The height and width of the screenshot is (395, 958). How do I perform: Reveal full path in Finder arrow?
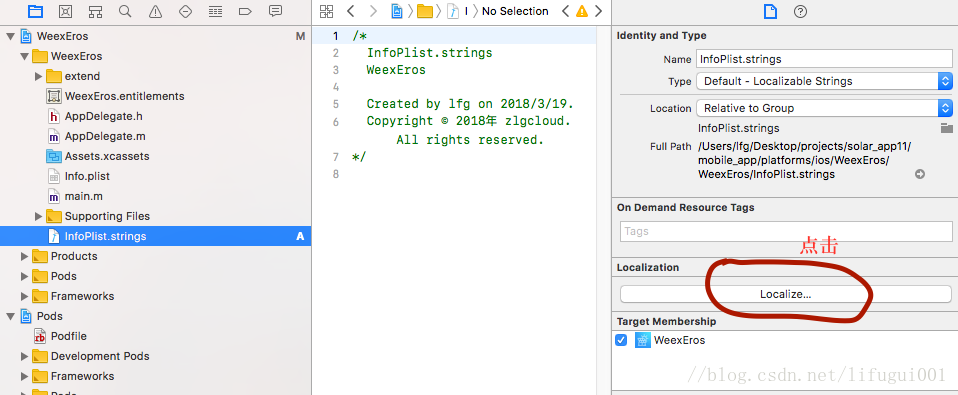coord(920,175)
